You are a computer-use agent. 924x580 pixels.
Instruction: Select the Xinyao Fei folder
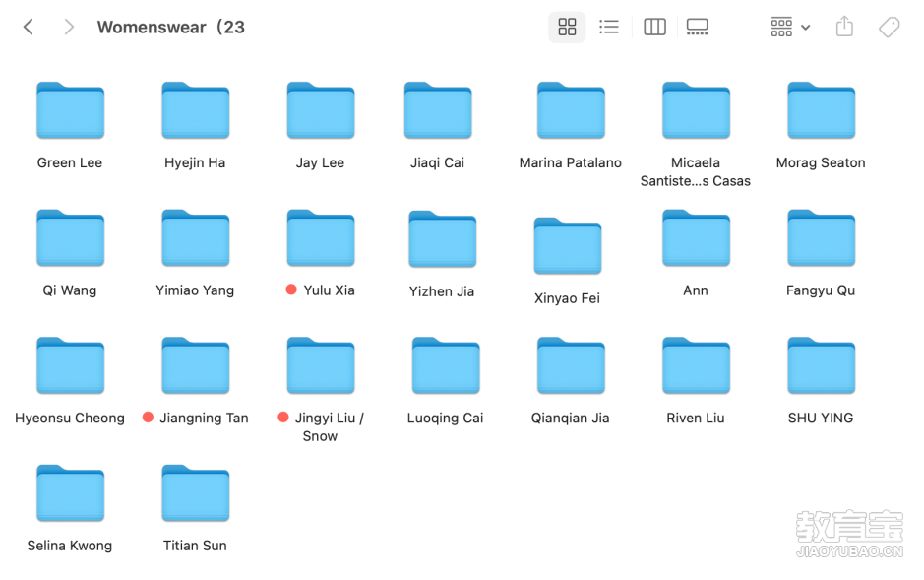coord(568,246)
